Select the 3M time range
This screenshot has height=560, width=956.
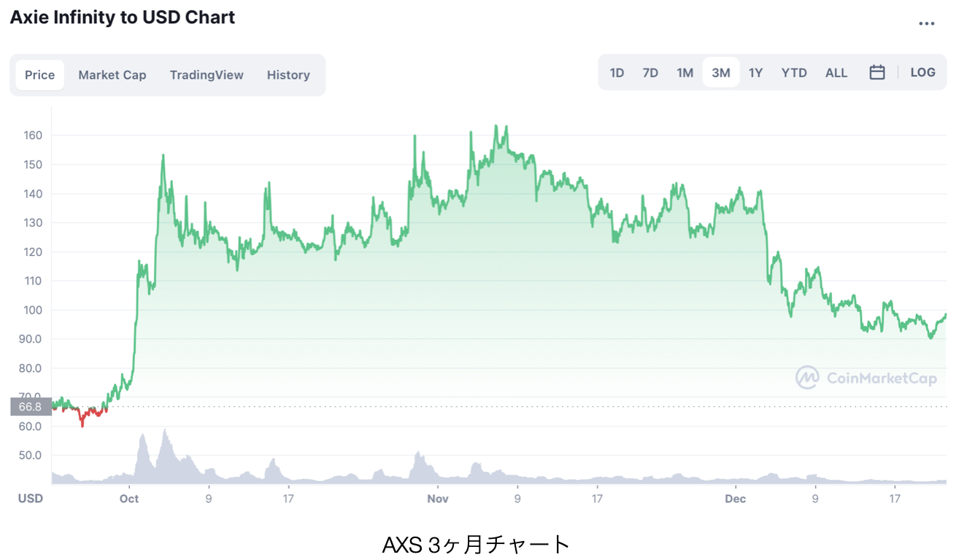[721, 72]
